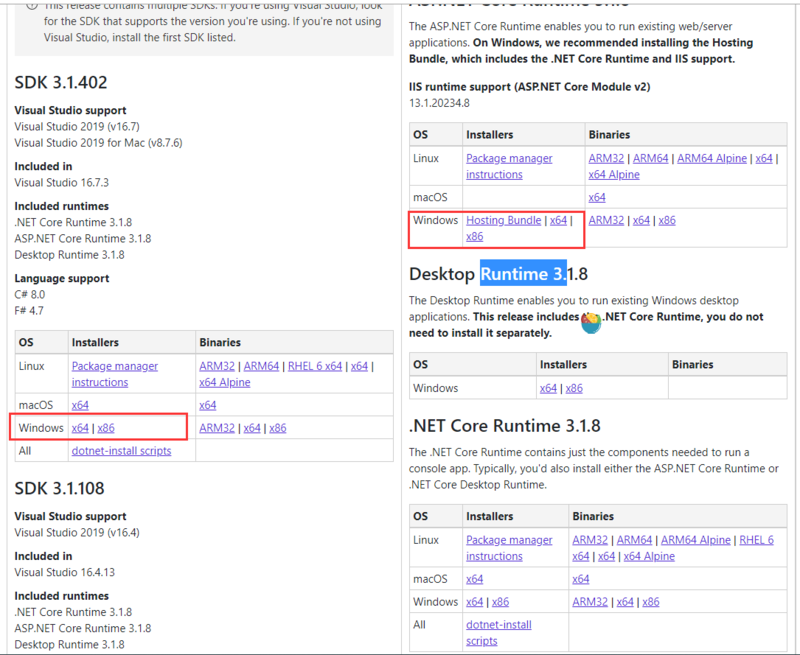This screenshot has width=800, height=655.
Task: Download .NET Core Runtime Linux x64 Alpine binary
Action: (649, 557)
